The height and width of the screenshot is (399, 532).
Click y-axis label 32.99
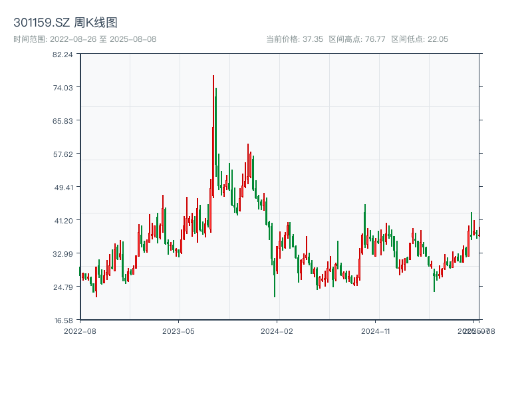63,254
